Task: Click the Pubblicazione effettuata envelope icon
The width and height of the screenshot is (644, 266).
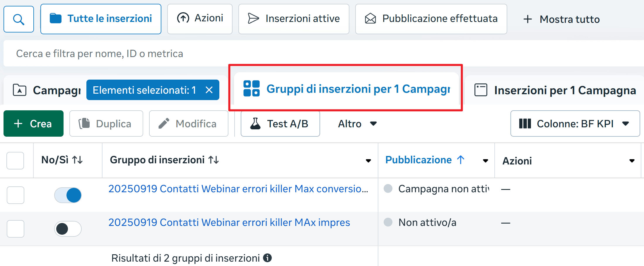Action: click(370, 18)
